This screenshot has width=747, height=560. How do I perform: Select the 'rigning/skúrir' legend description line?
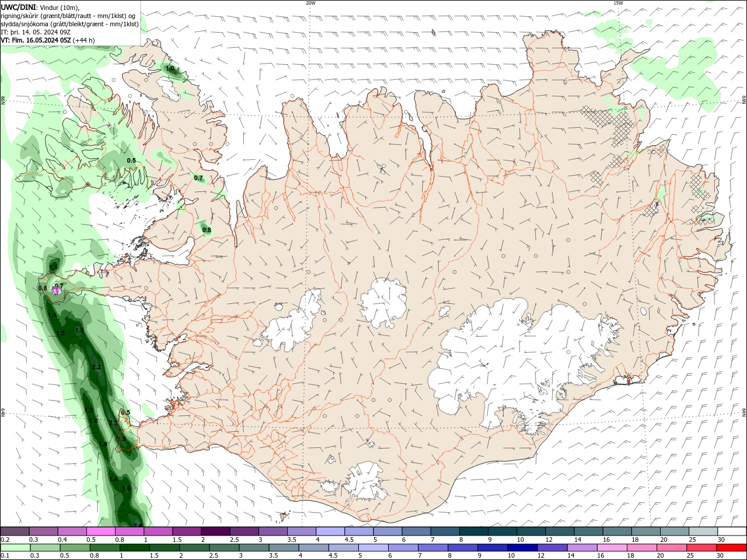[x=68, y=15]
